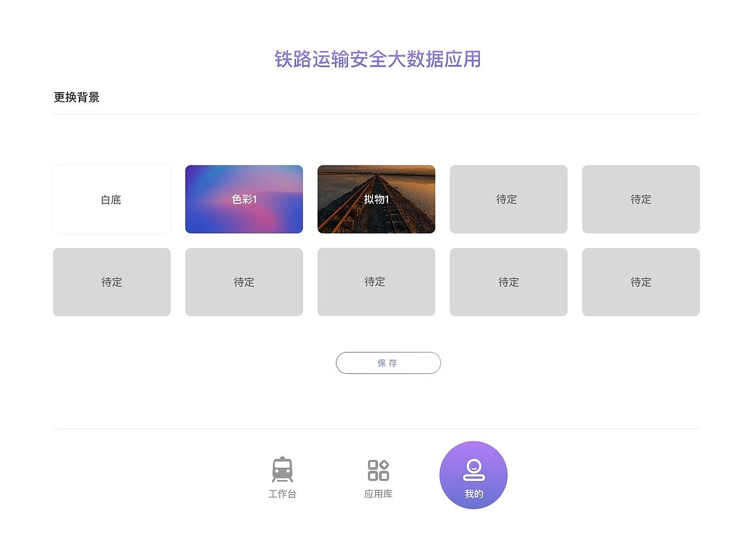Image resolution: width=756 pixels, height=537 pixels.
Task: Open the 工作台 train icon
Action: pos(282,470)
